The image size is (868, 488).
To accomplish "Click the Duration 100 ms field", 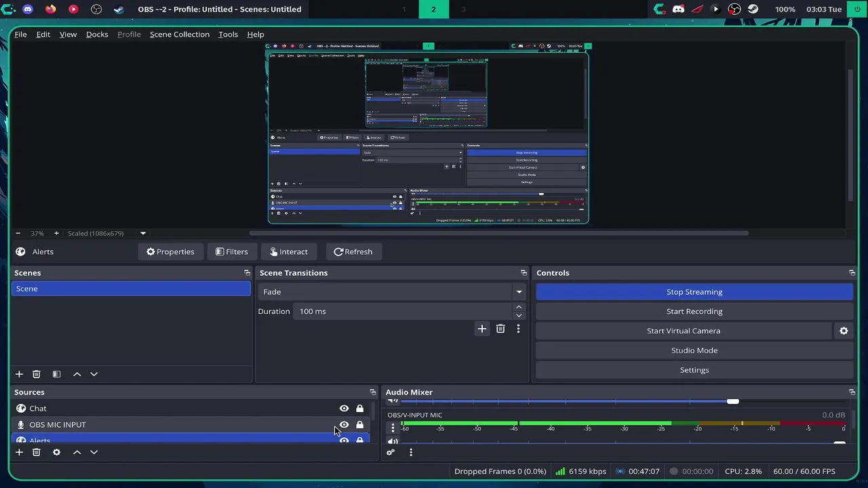I will pyautogui.click(x=403, y=312).
